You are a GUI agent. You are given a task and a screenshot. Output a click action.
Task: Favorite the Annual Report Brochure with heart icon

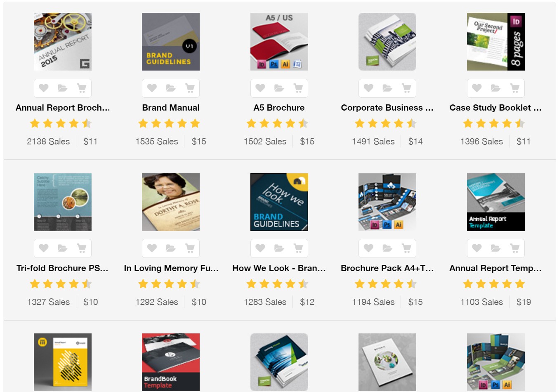tap(44, 88)
